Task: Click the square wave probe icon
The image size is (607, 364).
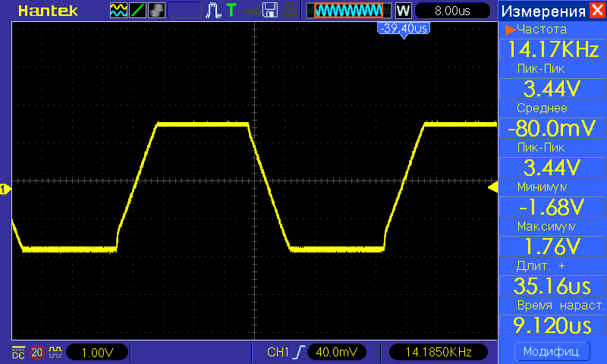Action: coord(55,352)
